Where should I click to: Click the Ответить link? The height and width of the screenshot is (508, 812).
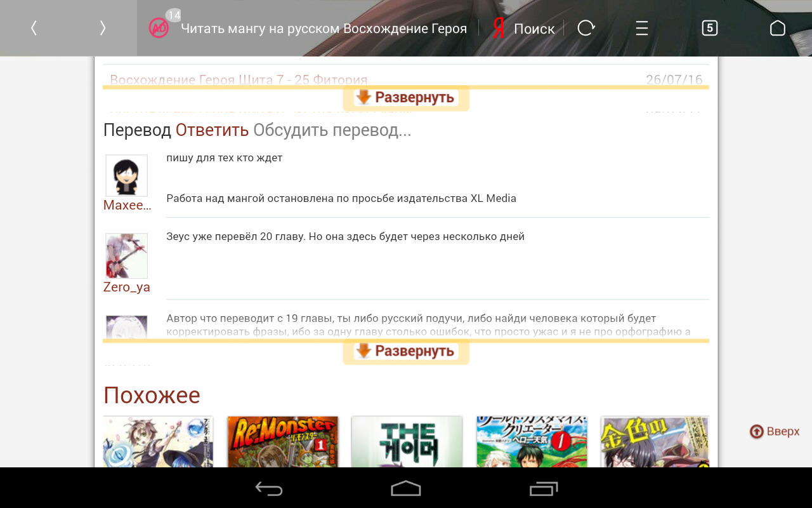212,130
